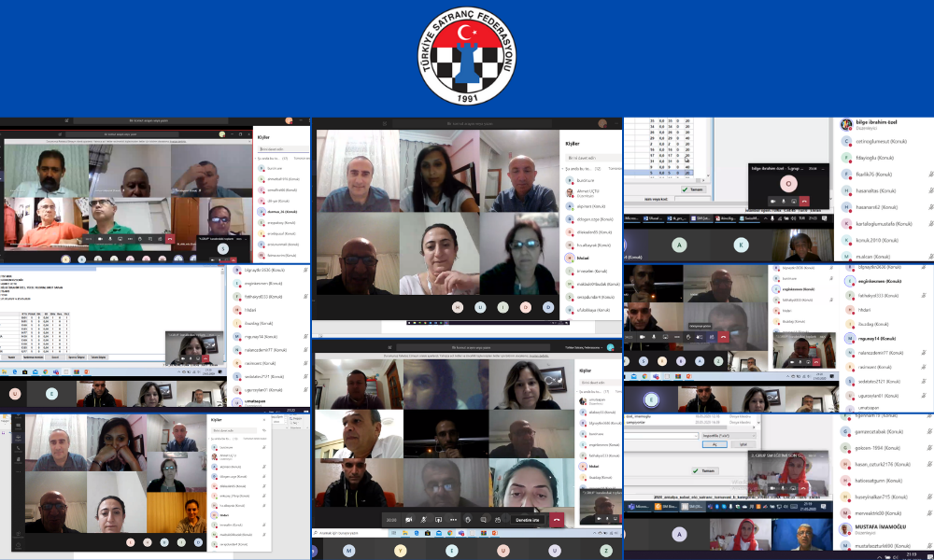Toggle camera in the Denetim iste meeting toolbar
This screenshot has width=934, height=560.
coord(409,520)
